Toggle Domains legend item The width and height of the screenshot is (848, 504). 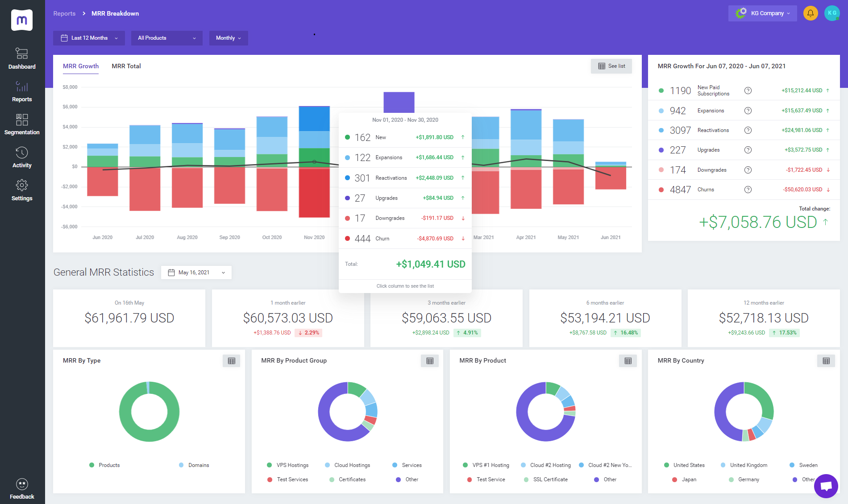tap(194, 465)
